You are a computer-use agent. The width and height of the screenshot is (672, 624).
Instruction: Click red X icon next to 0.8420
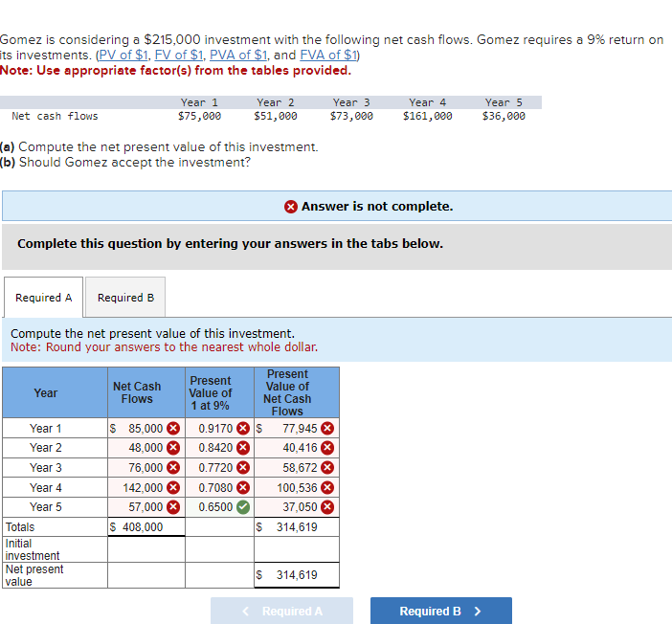point(243,448)
